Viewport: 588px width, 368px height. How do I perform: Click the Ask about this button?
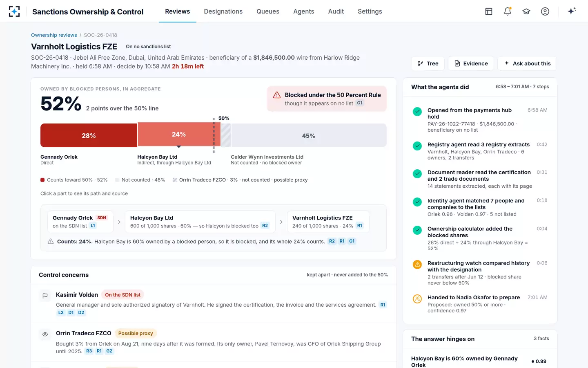527,63
